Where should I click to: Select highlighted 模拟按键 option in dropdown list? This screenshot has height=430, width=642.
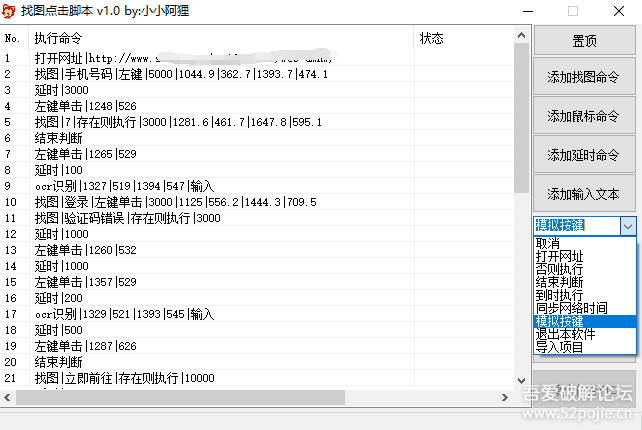pyautogui.click(x=585, y=321)
